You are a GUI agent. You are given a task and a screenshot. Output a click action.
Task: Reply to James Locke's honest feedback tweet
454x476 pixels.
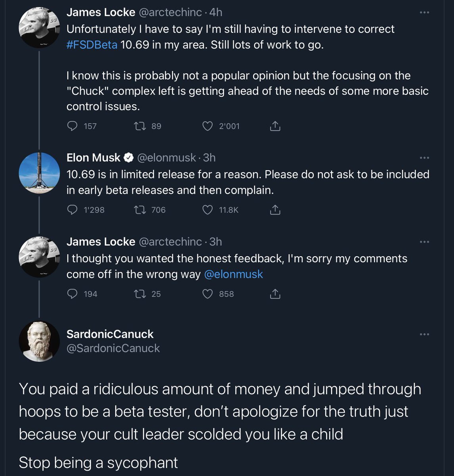(x=72, y=294)
